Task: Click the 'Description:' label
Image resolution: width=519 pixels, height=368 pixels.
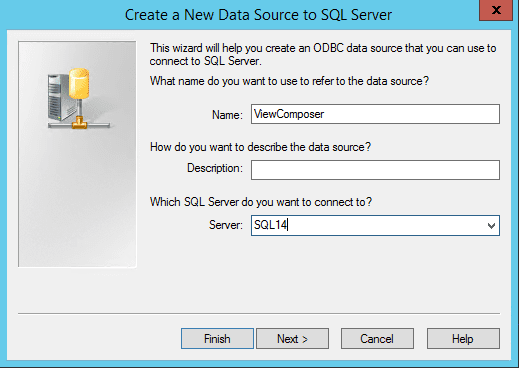Action: pyautogui.click(x=215, y=168)
